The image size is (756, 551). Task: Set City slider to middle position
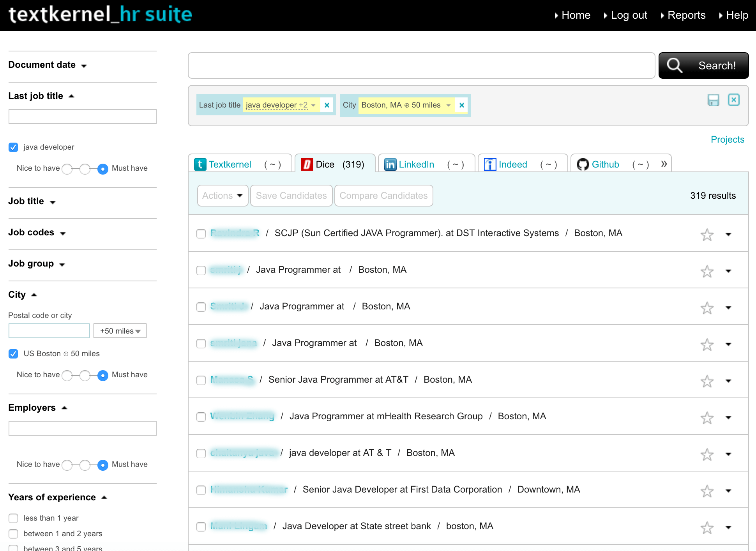pyautogui.click(x=85, y=376)
